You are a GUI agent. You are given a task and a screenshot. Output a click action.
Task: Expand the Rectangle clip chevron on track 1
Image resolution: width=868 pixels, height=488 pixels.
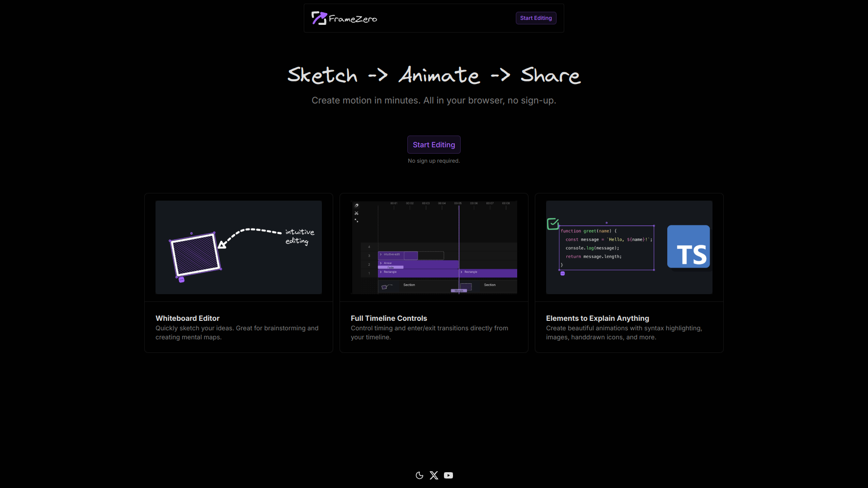click(x=381, y=272)
